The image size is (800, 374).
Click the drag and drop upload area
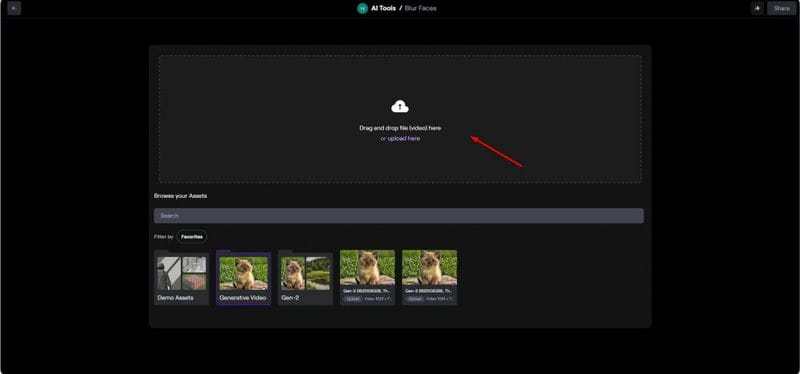pyautogui.click(x=400, y=119)
